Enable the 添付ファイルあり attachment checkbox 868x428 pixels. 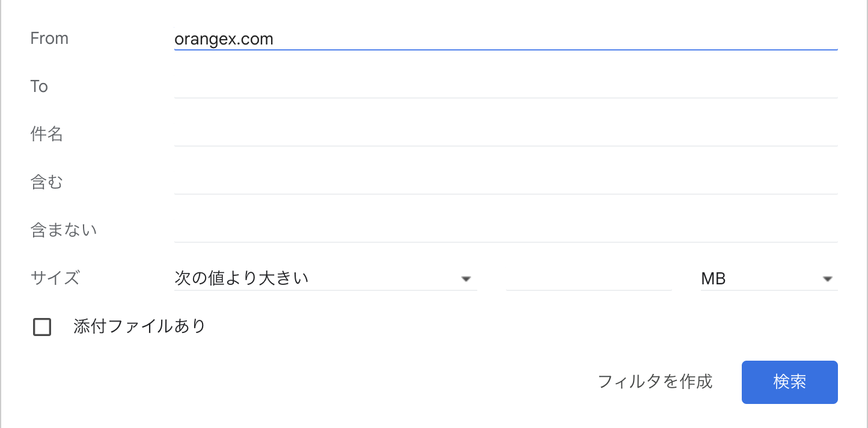(41, 326)
